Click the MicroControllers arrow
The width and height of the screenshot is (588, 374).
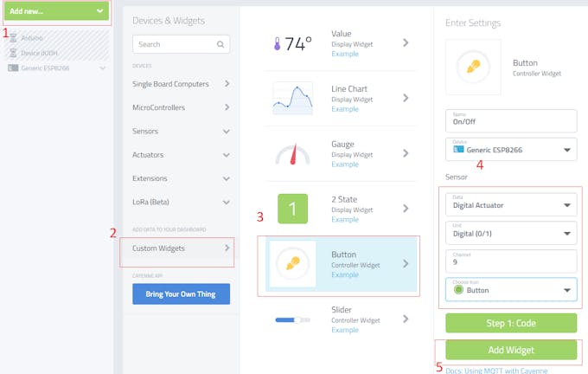(x=227, y=107)
